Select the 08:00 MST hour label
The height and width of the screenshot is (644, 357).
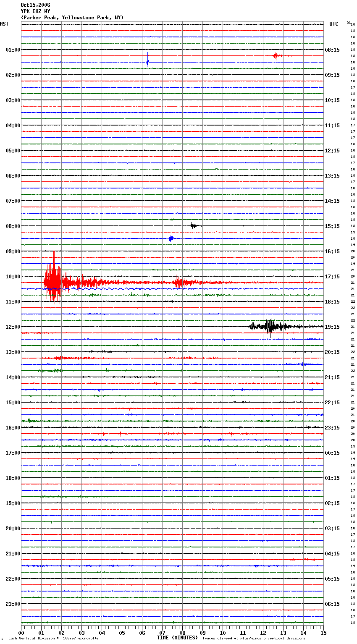pos(13,226)
